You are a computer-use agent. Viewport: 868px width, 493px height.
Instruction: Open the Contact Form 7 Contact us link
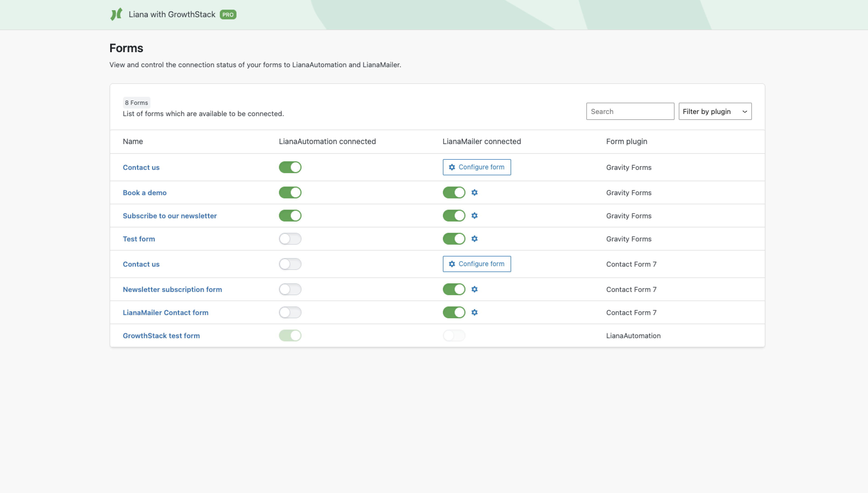(x=141, y=264)
